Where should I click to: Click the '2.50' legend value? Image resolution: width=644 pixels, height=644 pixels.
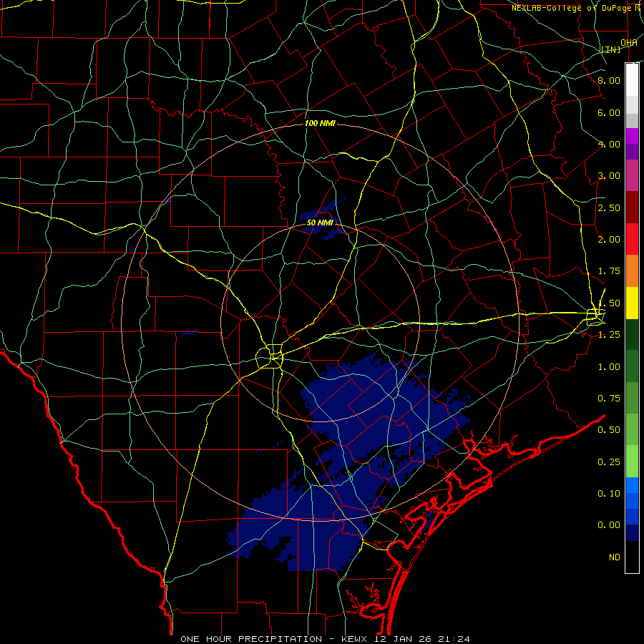[609, 208]
